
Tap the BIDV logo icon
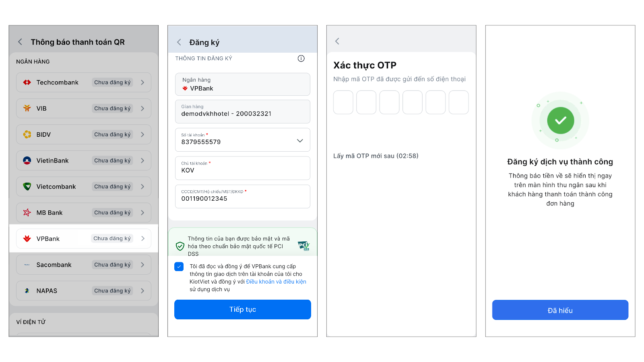[x=27, y=134]
